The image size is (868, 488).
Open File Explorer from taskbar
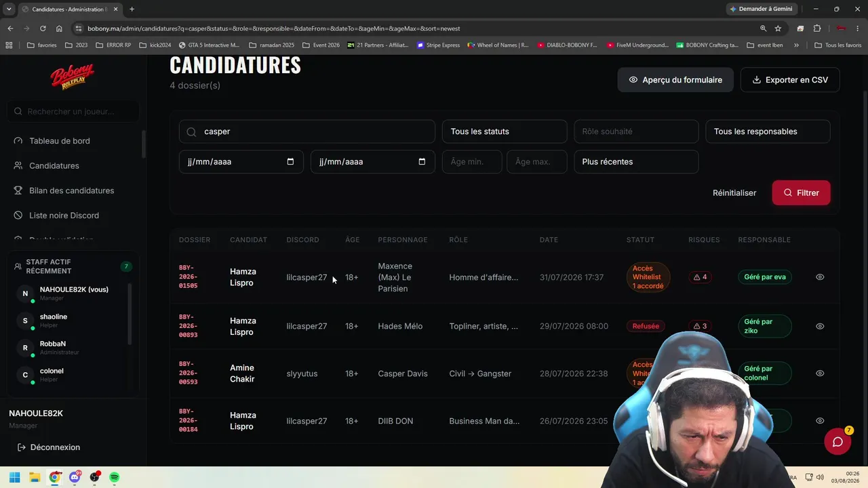tap(35, 477)
